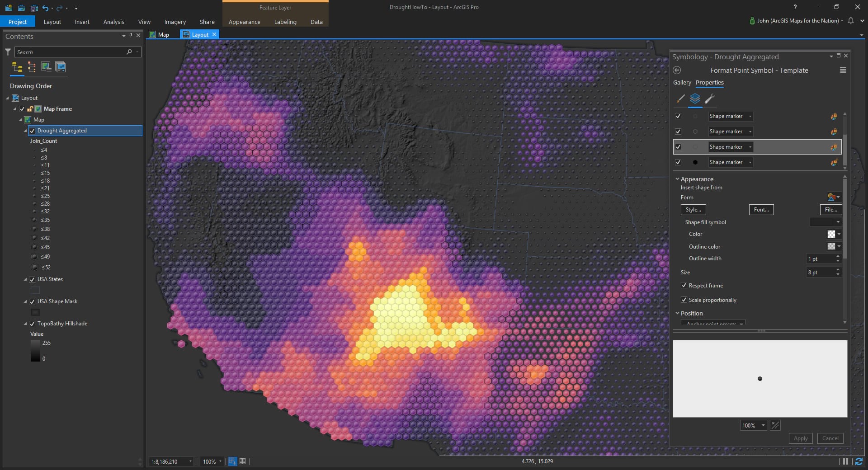Click the File... button
Viewport: 868px width, 470px height.
tap(831, 210)
